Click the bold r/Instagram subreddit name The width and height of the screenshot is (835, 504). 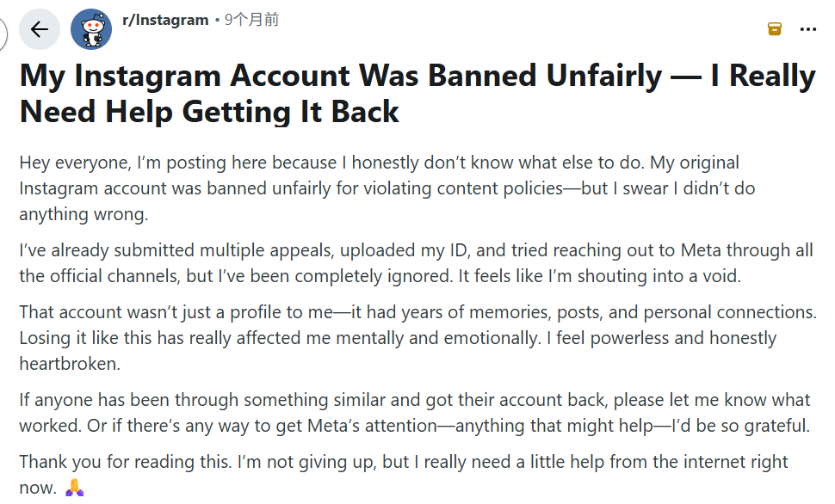(165, 21)
